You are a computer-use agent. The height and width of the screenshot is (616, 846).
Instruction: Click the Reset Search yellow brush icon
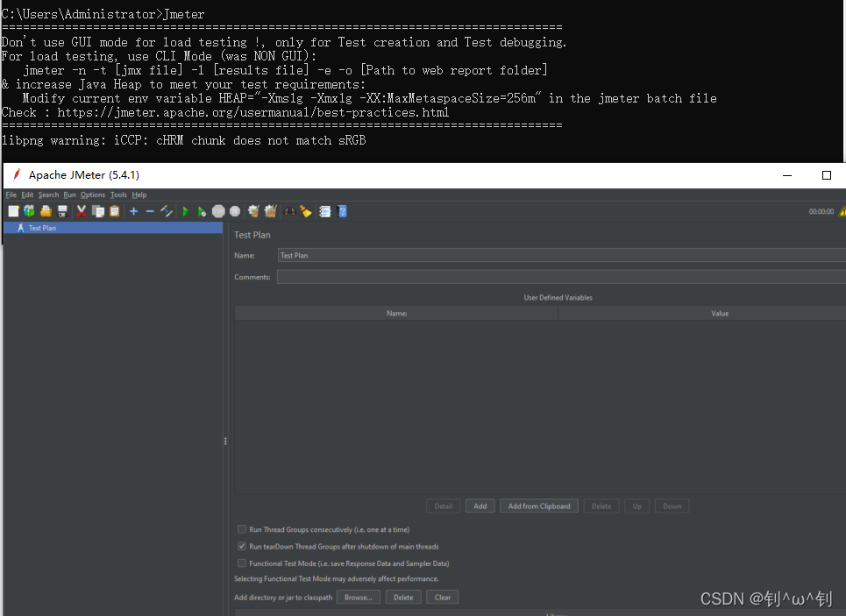[306, 211]
